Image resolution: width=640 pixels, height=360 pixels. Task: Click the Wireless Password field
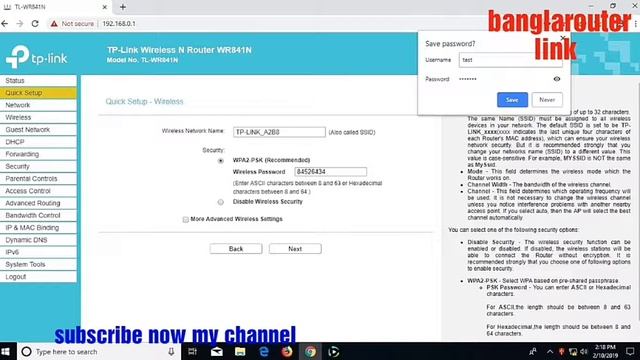[x=331, y=172]
